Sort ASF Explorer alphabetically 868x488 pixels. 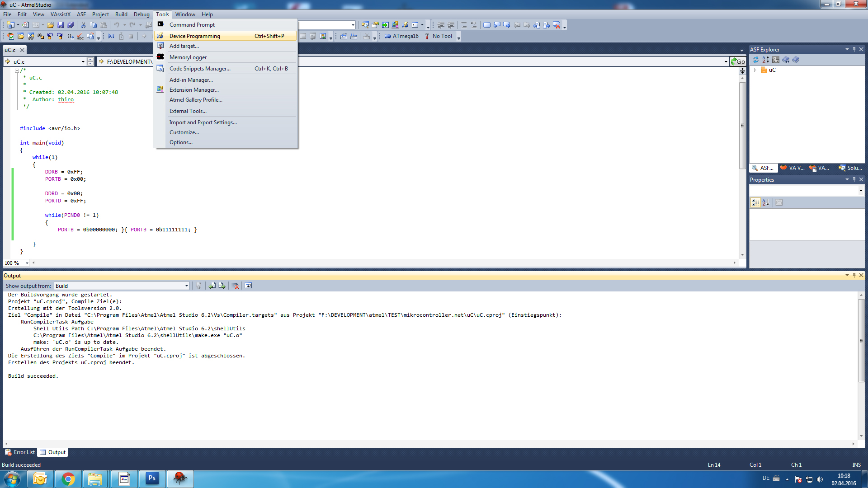(765, 60)
